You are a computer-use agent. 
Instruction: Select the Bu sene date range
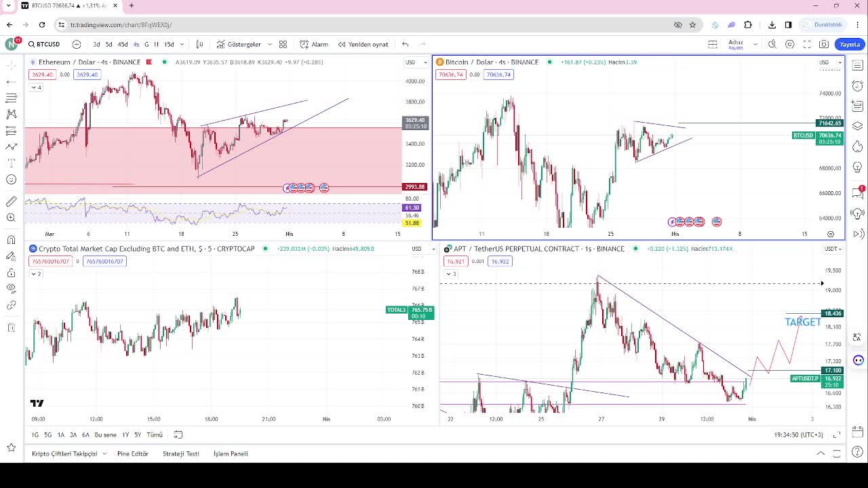tap(105, 434)
